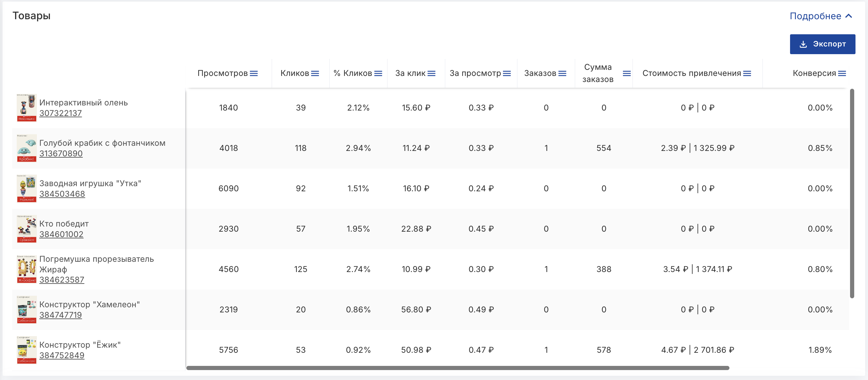Follow the 384503468 article link
The image size is (868, 380).
62,194
